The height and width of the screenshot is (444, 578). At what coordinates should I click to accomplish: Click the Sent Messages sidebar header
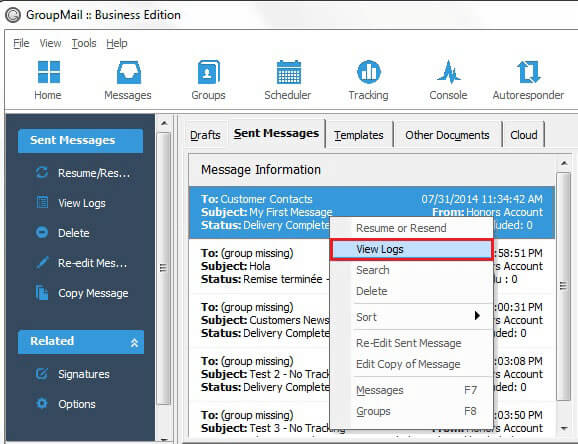pos(80,141)
